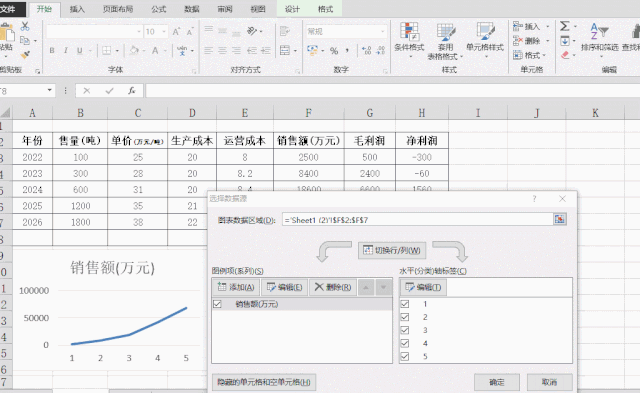Image resolution: width=640 pixels, height=393 pixels.
Task: Expand the Name Box dropdown arrow
Action: pyautogui.click(x=49, y=90)
